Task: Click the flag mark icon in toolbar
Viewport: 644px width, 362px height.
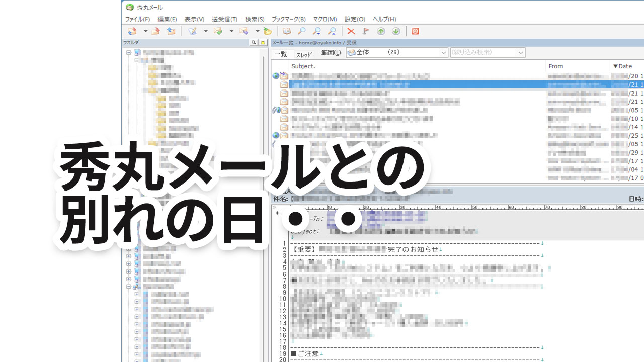Action: [x=366, y=31]
